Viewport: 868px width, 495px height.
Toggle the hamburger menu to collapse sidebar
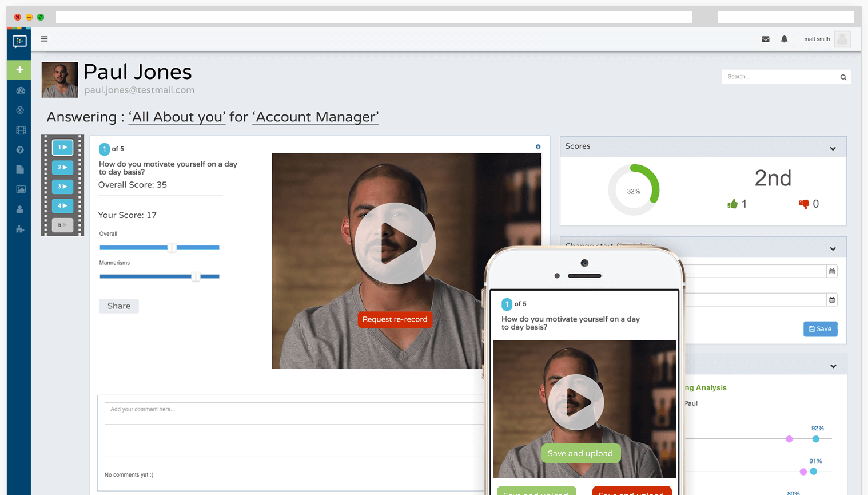point(44,39)
